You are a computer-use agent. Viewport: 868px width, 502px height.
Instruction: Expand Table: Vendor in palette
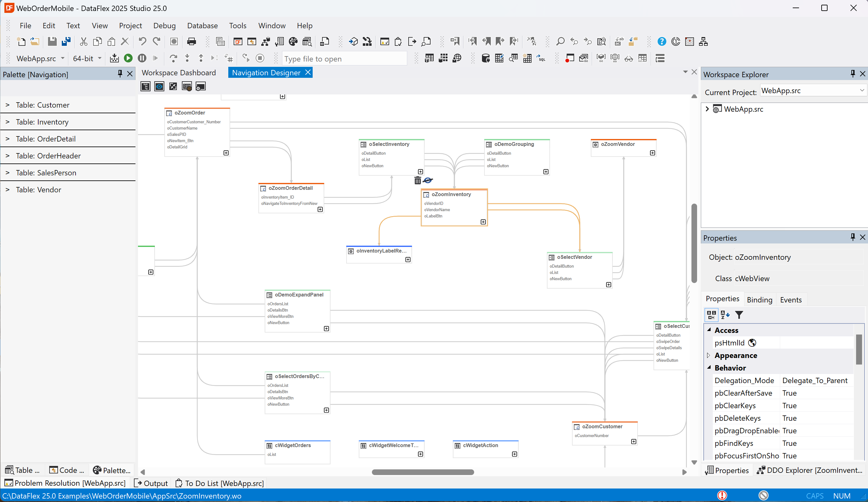tap(7, 190)
